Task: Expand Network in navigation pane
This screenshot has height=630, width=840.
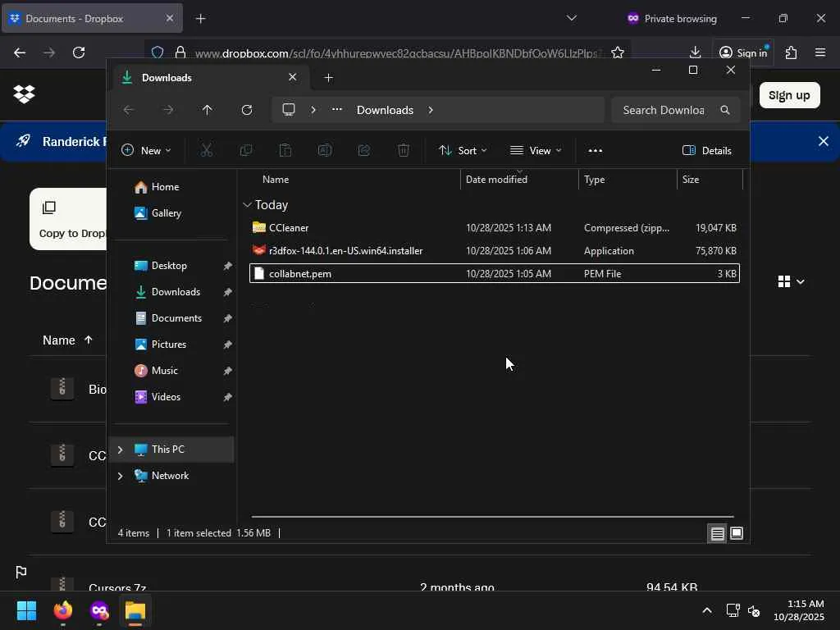Action: point(120,476)
